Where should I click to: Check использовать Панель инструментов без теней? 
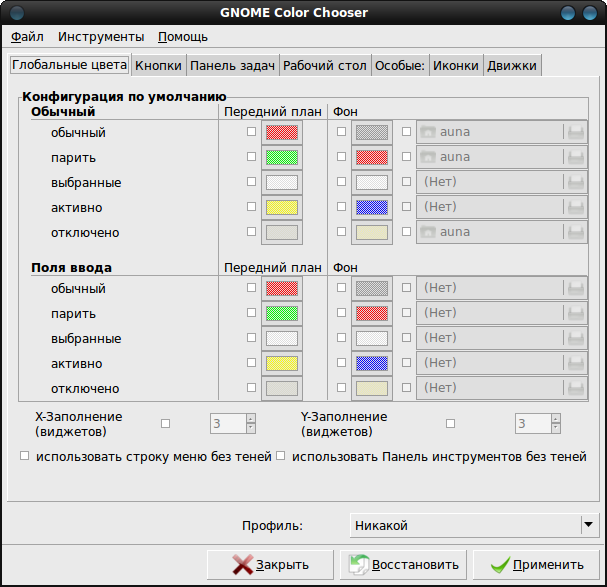point(281,456)
